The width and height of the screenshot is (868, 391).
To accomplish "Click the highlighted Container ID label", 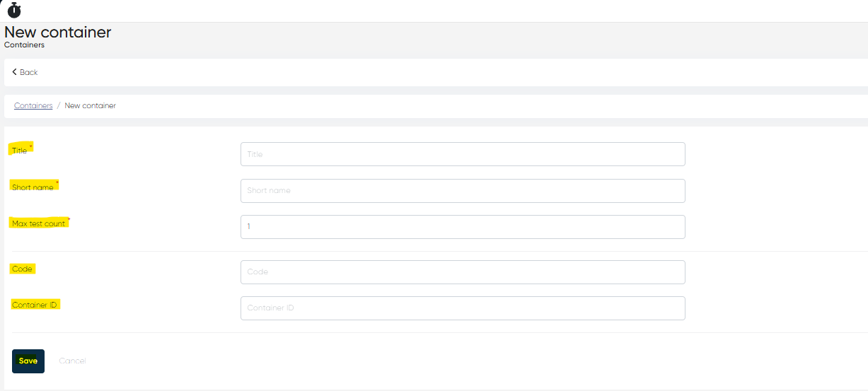I will pos(35,305).
